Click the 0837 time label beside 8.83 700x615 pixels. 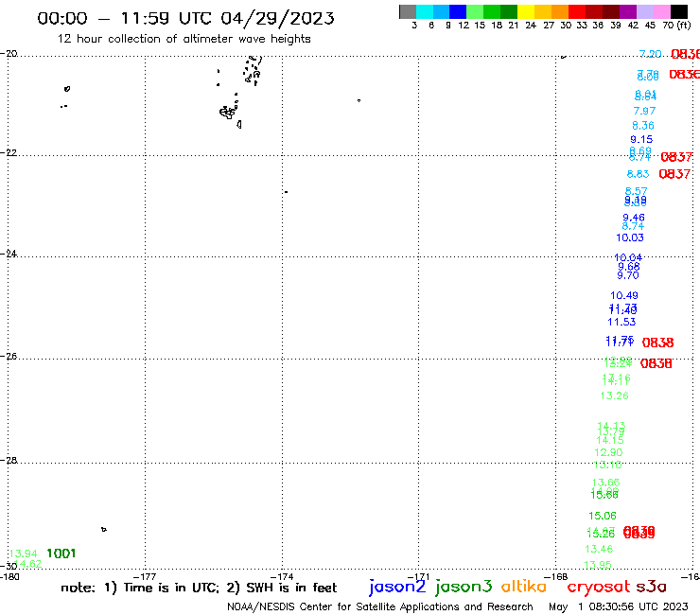coord(674,174)
